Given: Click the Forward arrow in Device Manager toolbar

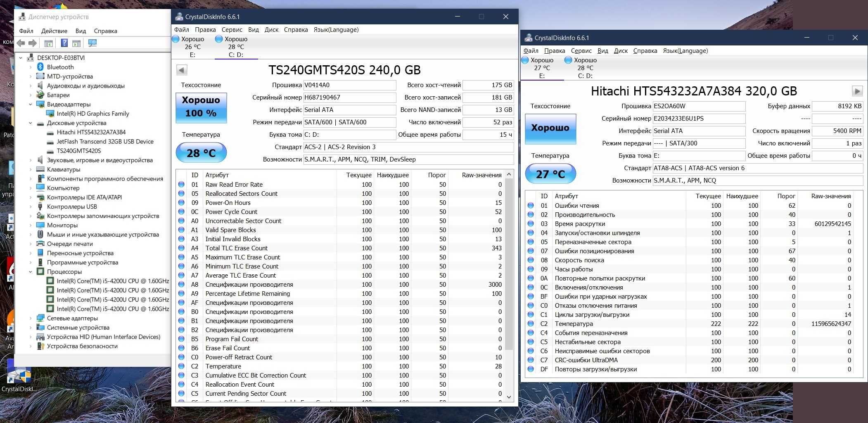Looking at the screenshot, I should pos(33,43).
